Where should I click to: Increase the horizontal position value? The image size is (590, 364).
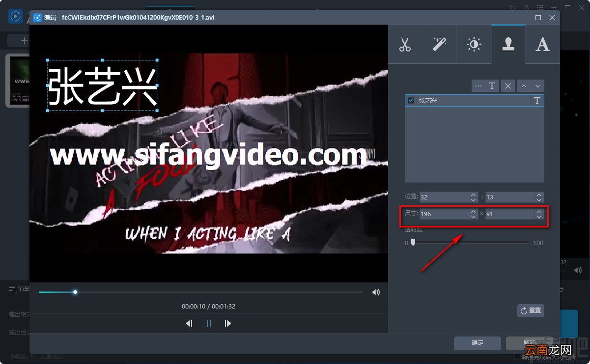point(473,195)
